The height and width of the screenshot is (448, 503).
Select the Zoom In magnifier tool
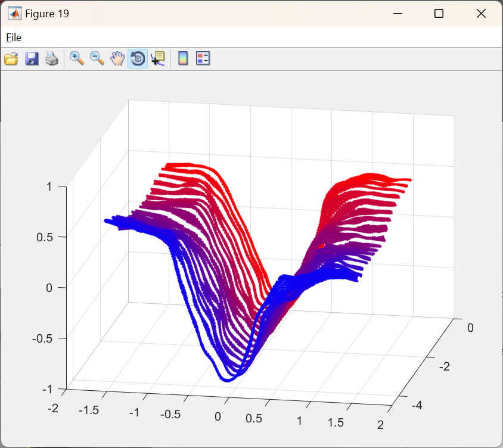pos(77,58)
